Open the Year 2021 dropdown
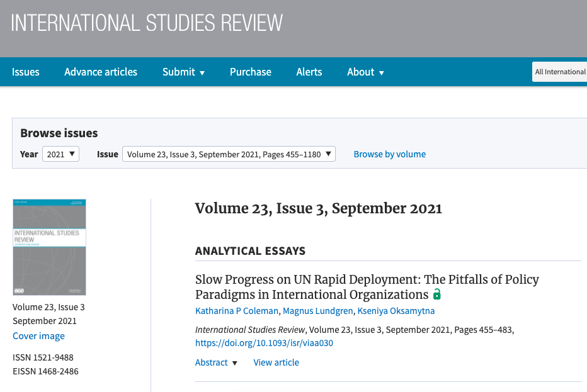The height and width of the screenshot is (392, 587). click(x=60, y=154)
